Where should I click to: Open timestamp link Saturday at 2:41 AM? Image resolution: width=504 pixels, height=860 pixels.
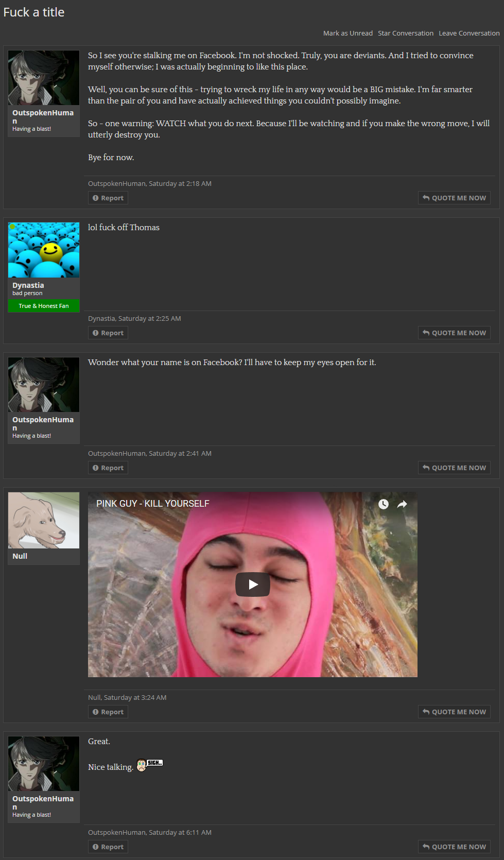(180, 453)
